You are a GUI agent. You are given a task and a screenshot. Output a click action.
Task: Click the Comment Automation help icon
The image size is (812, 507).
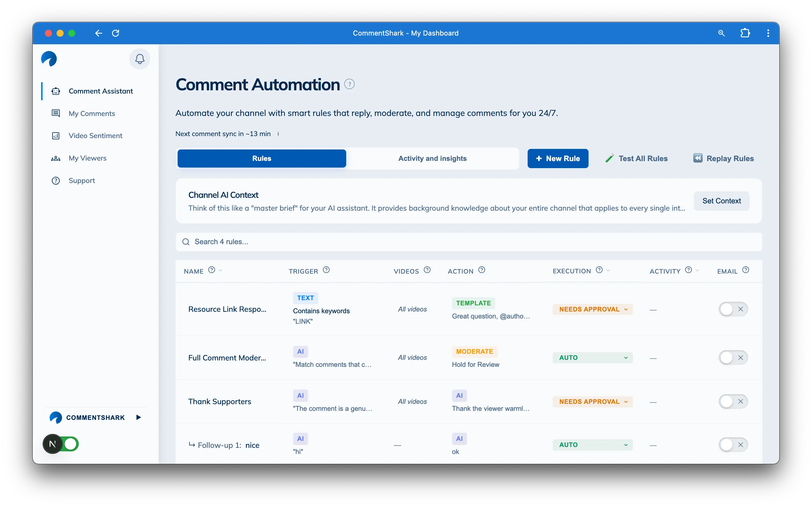tap(349, 84)
